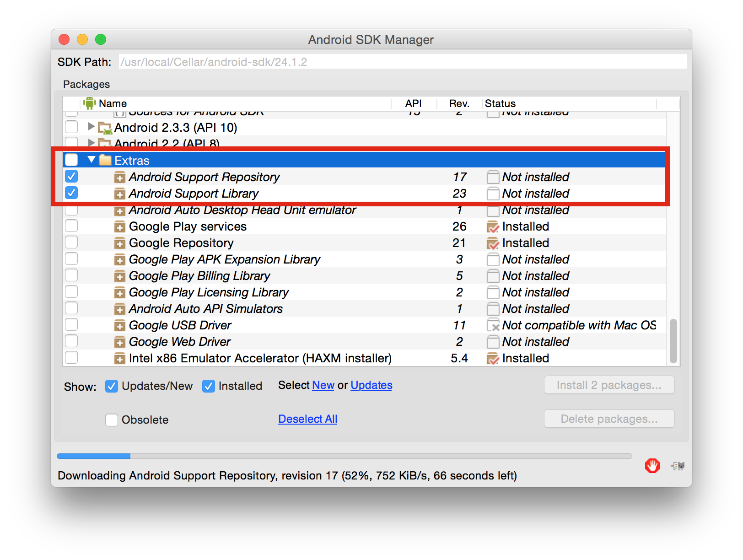This screenshot has width=743, height=560.
Task: Toggle the Updates/New show filter
Action: pos(112,386)
